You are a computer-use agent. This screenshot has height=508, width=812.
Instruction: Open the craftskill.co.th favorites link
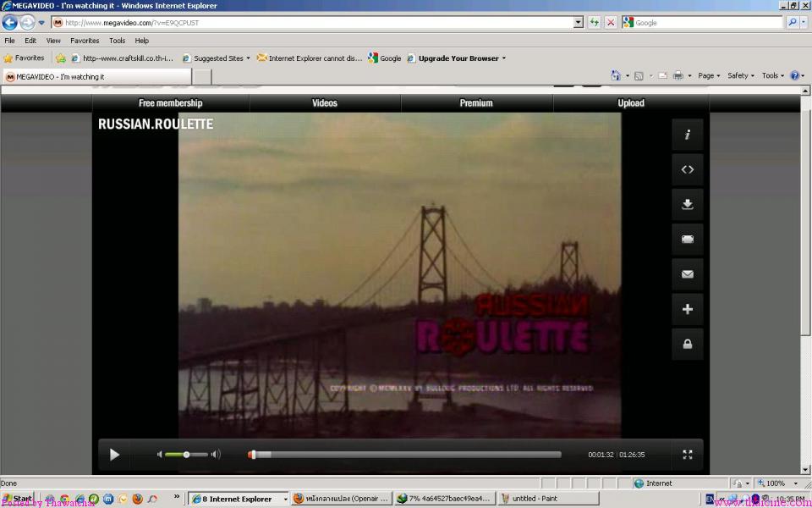122,58
